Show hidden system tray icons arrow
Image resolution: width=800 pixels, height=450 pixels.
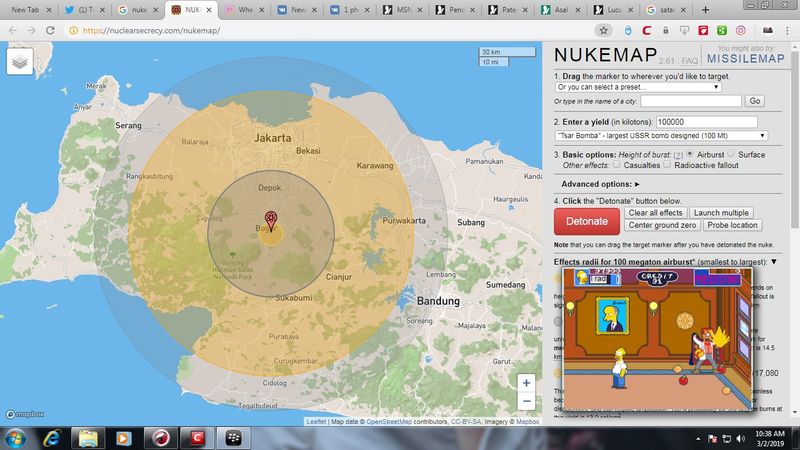698,439
